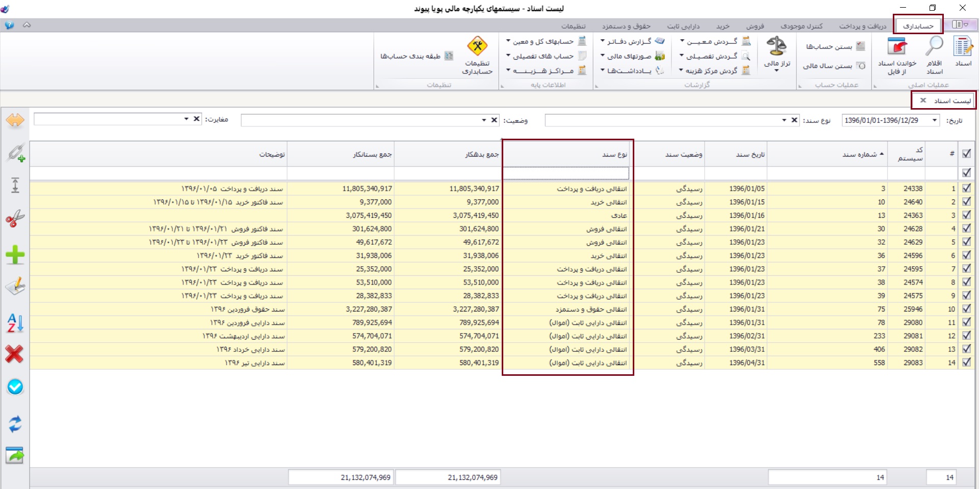Open طبقه بندی حساب‌ها classification item
The width and height of the screenshot is (980, 489).
click(x=416, y=56)
